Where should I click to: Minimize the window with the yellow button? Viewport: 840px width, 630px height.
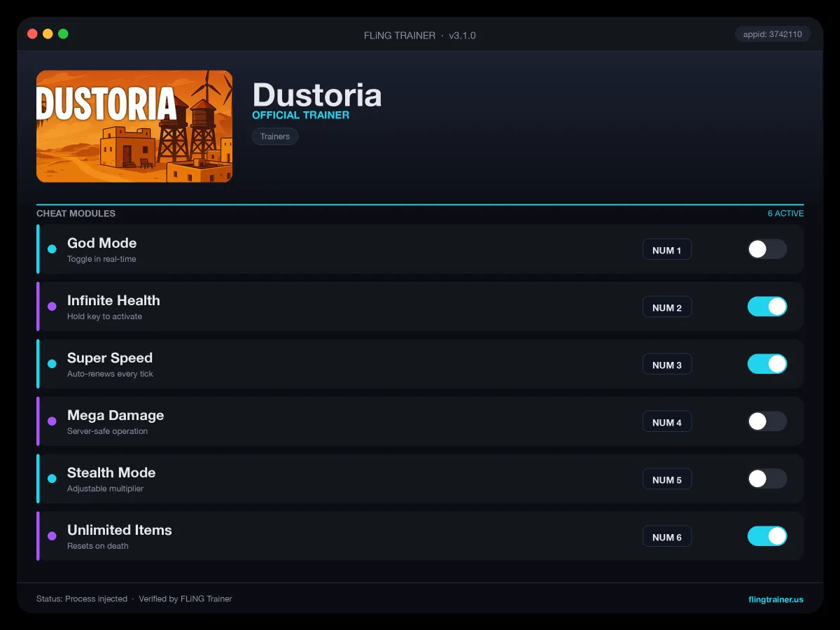point(48,34)
